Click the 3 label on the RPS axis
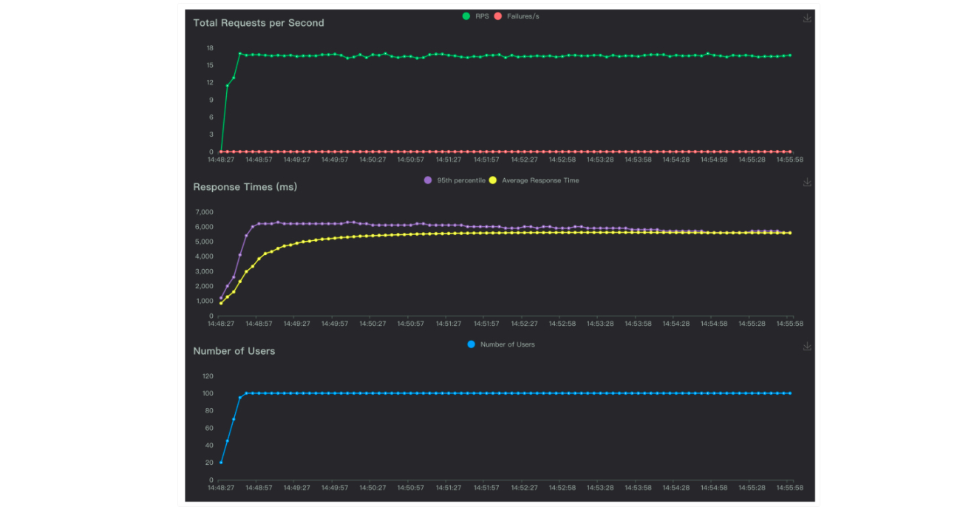 click(211, 135)
